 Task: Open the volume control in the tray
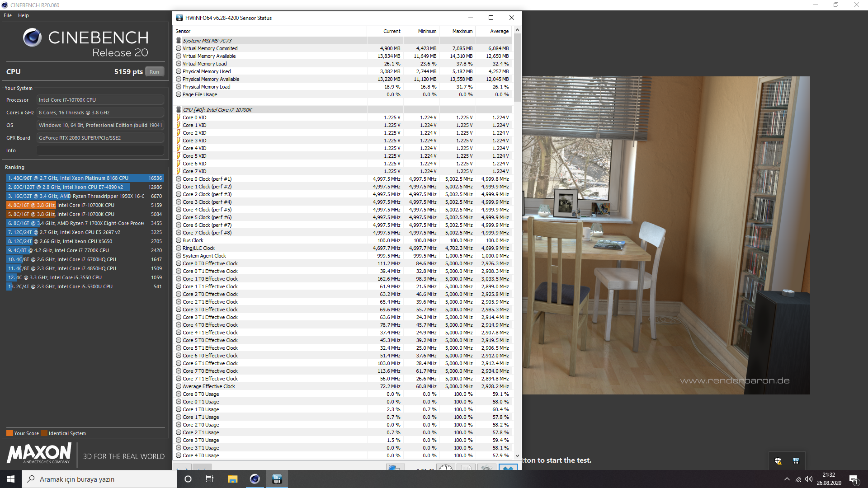[x=809, y=479]
